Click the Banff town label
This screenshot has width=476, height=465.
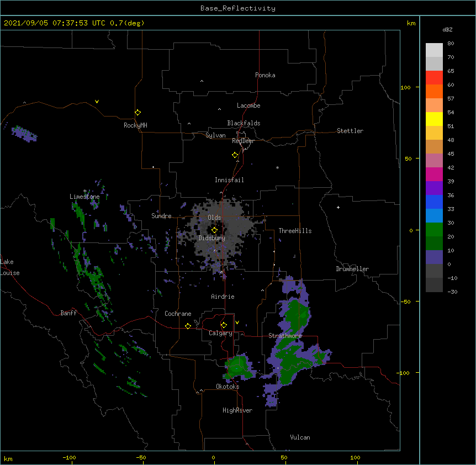(68, 313)
